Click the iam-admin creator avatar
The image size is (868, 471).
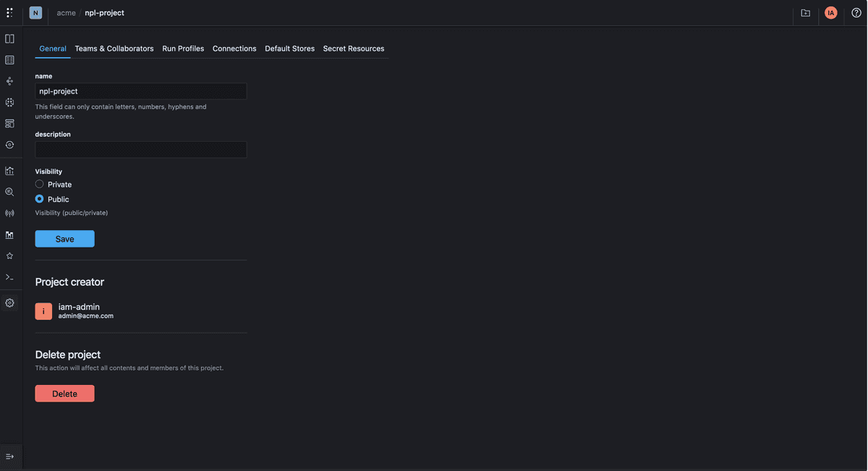(43, 311)
